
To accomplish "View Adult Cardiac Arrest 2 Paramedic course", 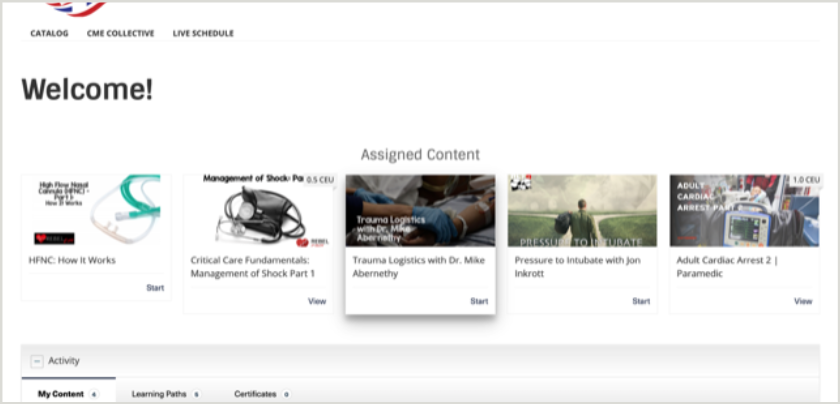I will tap(803, 301).
